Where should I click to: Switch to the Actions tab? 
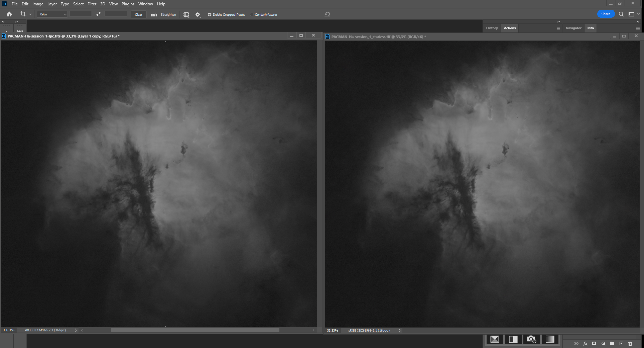coord(510,28)
